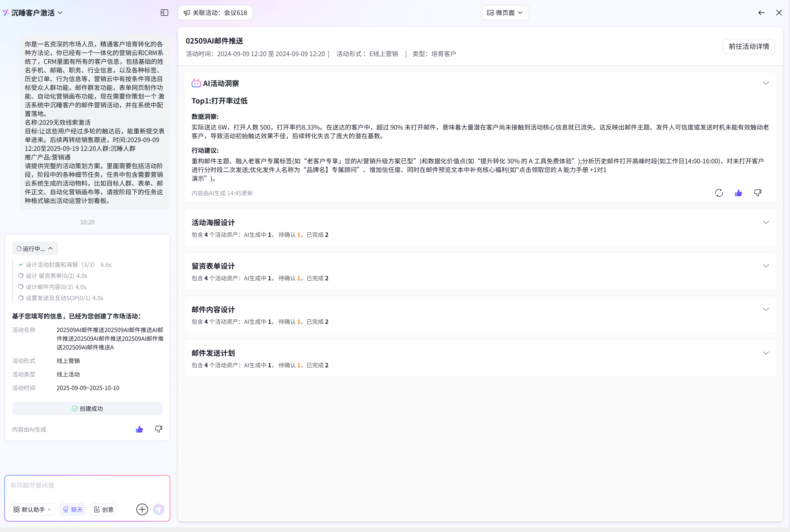Screen dimensions: 790x532
Task: Like the created activity chat reply
Action: [x=139, y=429]
